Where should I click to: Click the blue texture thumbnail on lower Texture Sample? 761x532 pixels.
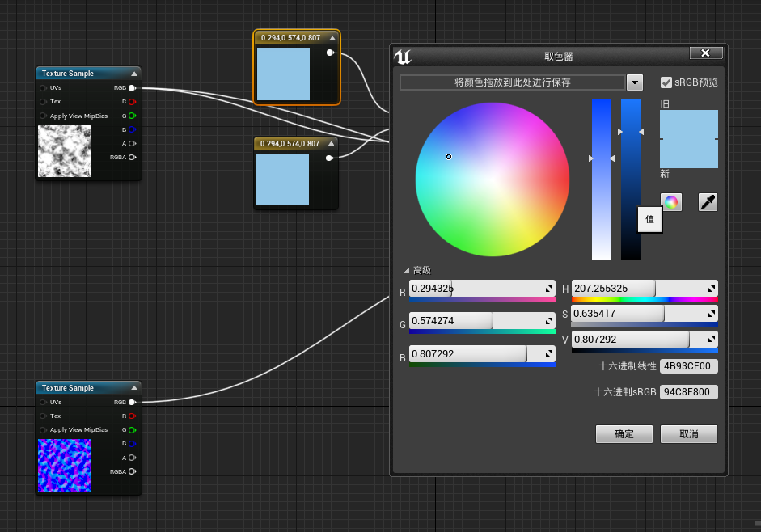pos(64,466)
